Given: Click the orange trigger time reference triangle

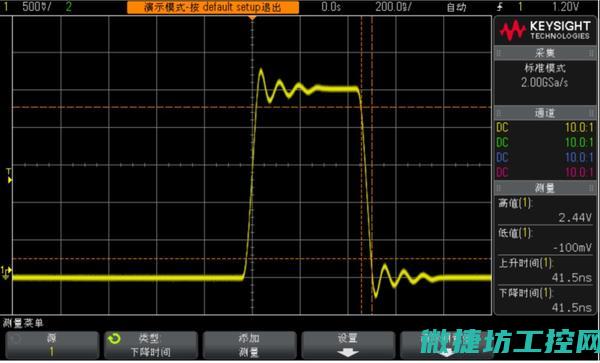Looking at the screenshot, I should pos(252,18).
